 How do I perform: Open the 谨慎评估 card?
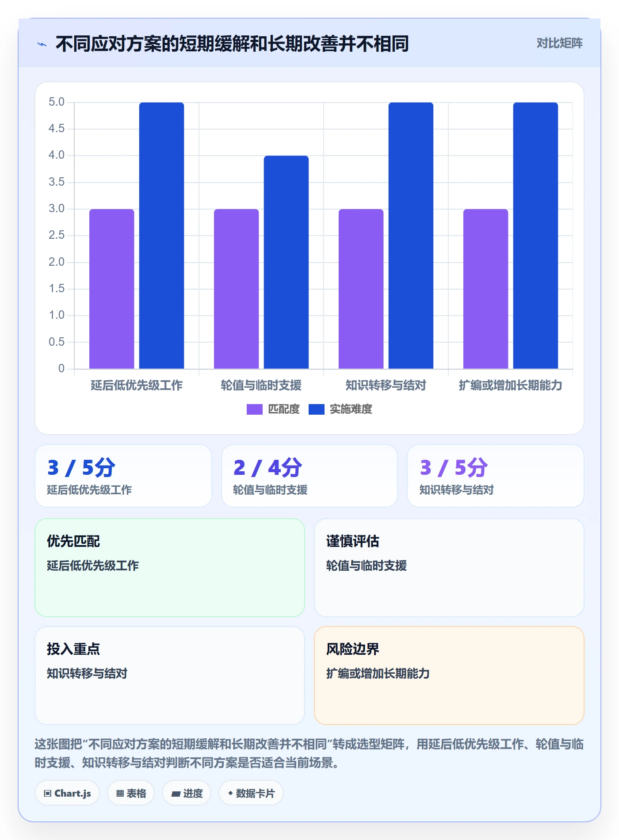click(449, 568)
